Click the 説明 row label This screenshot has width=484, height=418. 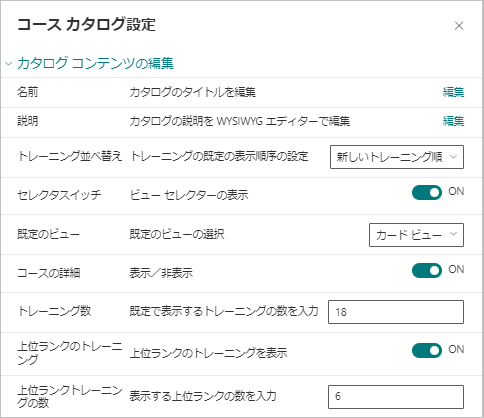pyautogui.click(x=27, y=121)
